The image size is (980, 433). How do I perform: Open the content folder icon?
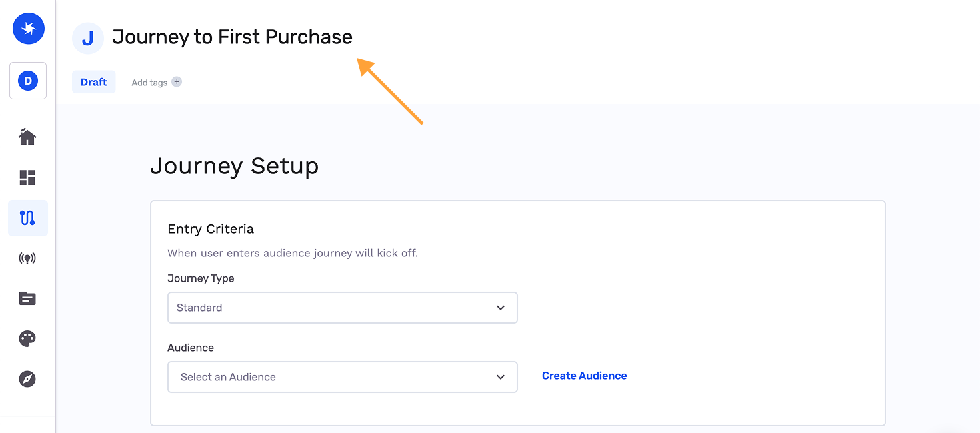(x=27, y=298)
